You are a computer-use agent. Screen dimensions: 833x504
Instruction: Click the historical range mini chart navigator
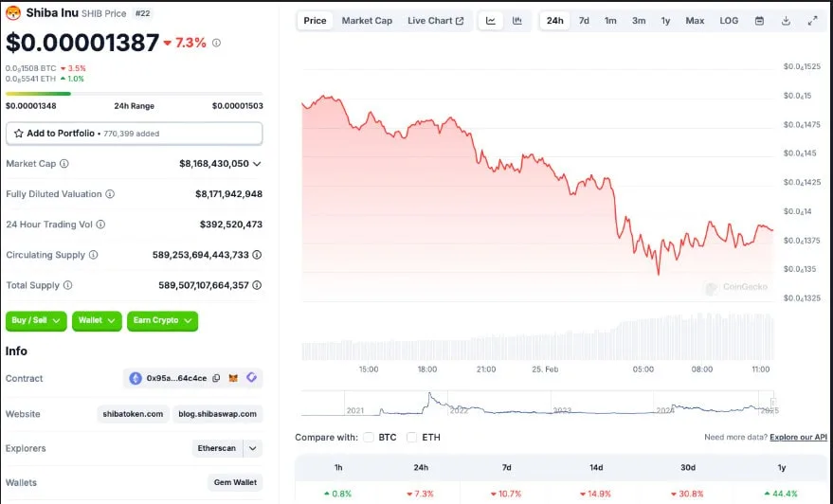(537, 404)
